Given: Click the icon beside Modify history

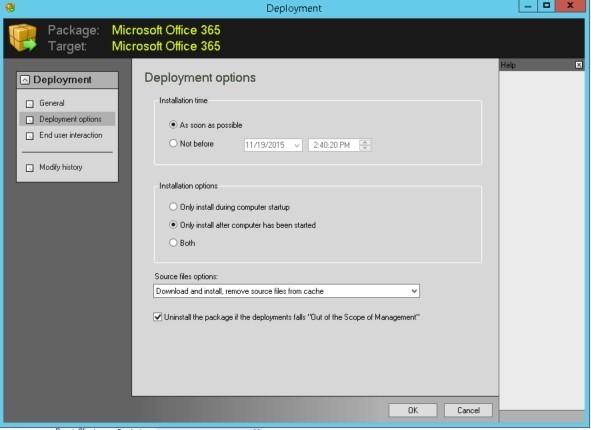Looking at the screenshot, I should click(x=29, y=168).
